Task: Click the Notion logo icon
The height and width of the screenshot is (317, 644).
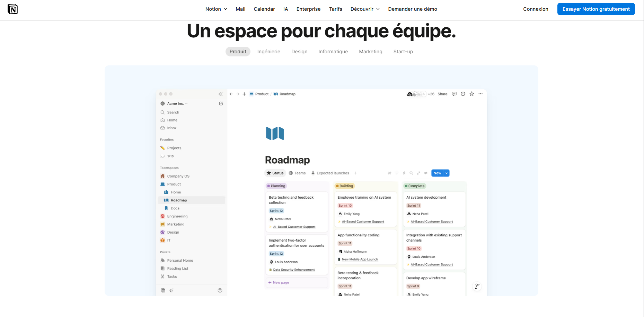Action: coord(12,9)
